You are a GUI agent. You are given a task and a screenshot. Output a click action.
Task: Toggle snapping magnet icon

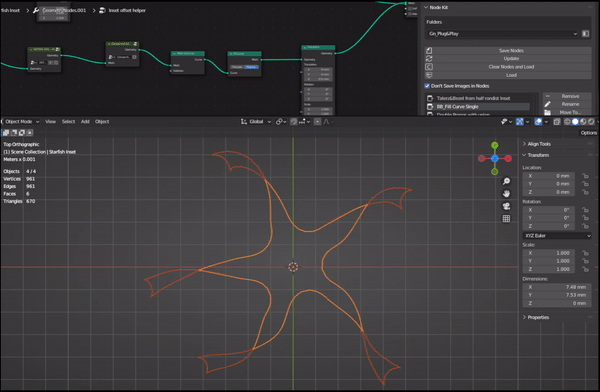pyautogui.click(x=293, y=122)
